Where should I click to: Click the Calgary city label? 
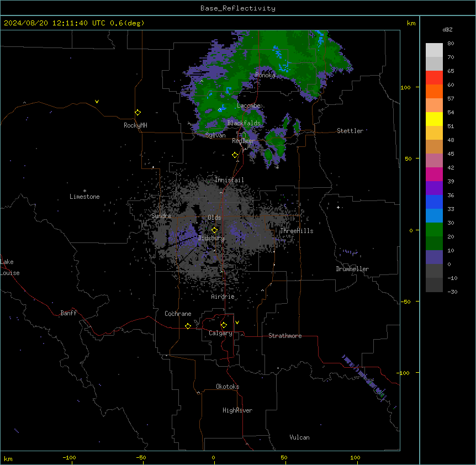[x=220, y=333]
